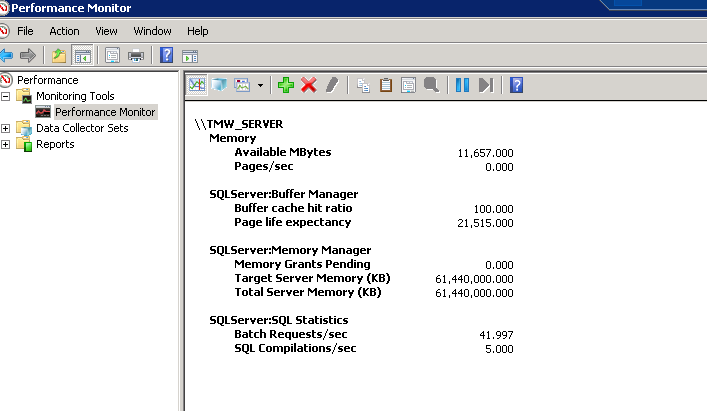
Task: Toggle the Show/Hide Console Tree icon
Action: pos(83,56)
